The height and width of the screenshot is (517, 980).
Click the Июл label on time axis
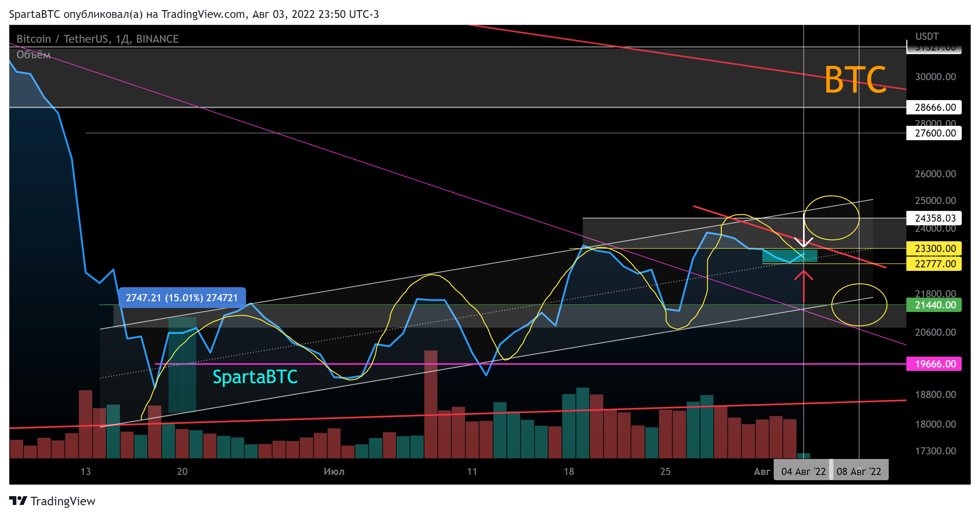(x=334, y=472)
